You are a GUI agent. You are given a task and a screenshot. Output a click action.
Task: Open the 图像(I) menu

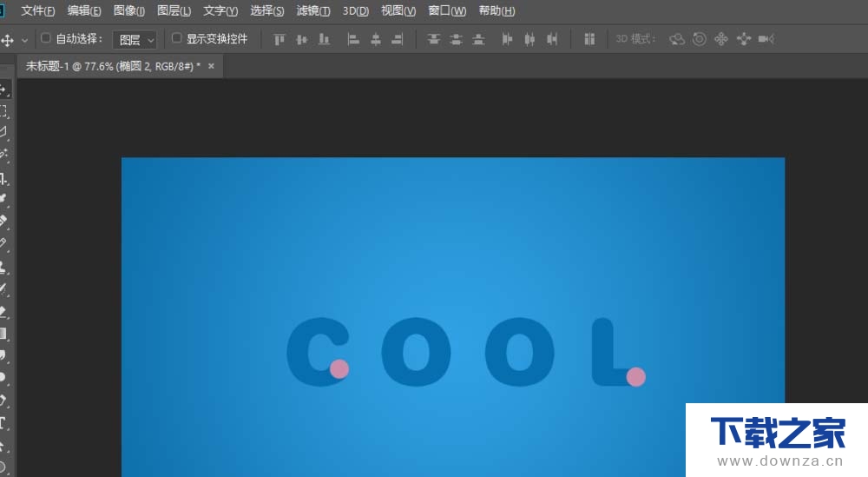tap(129, 10)
